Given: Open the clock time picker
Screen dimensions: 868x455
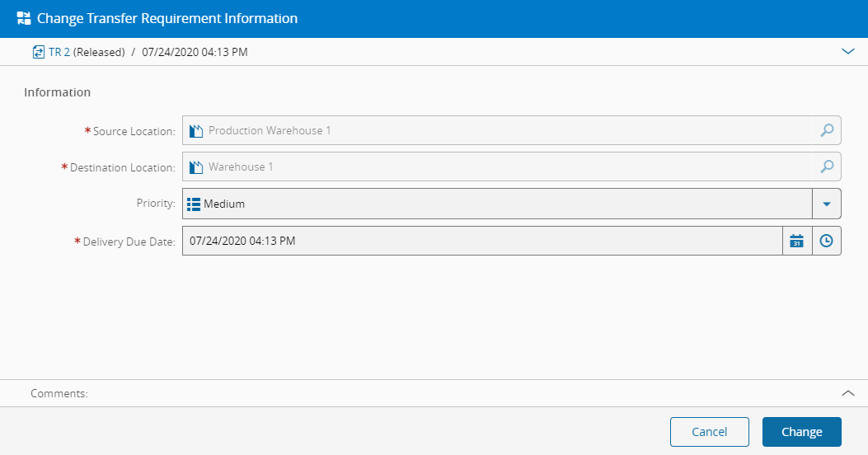Looking at the screenshot, I should 826,241.
